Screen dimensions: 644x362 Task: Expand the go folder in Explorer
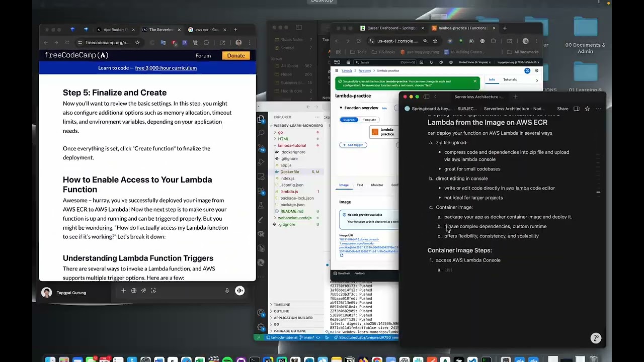(x=280, y=132)
